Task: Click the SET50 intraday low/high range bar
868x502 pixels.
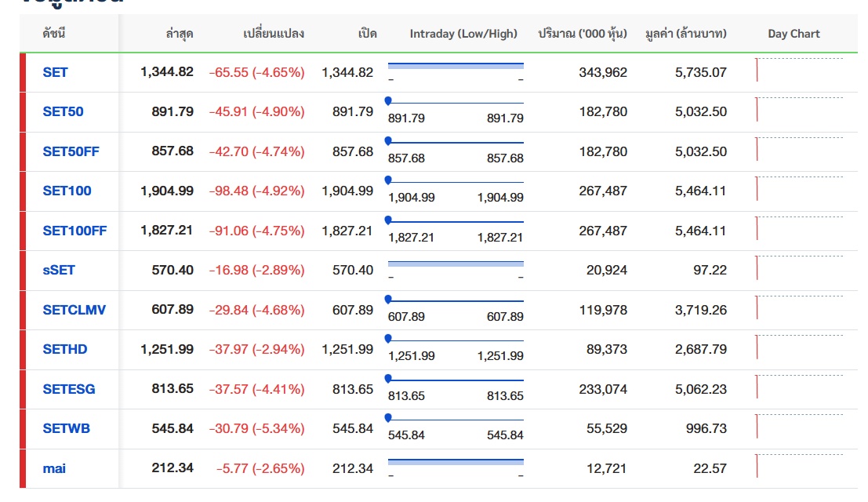Action: (x=456, y=103)
